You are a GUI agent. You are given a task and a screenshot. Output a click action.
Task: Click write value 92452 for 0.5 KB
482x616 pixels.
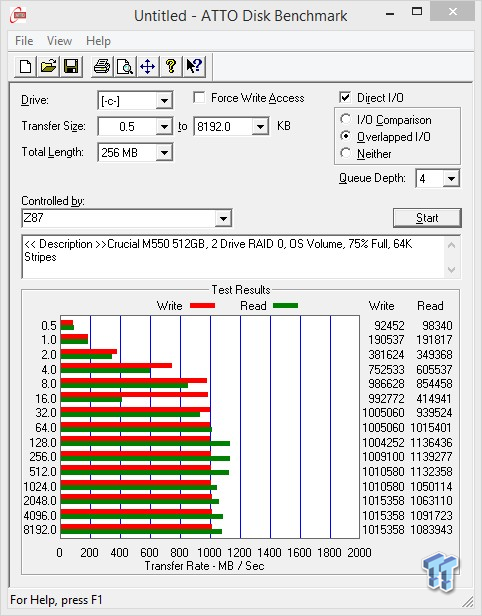(x=389, y=326)
